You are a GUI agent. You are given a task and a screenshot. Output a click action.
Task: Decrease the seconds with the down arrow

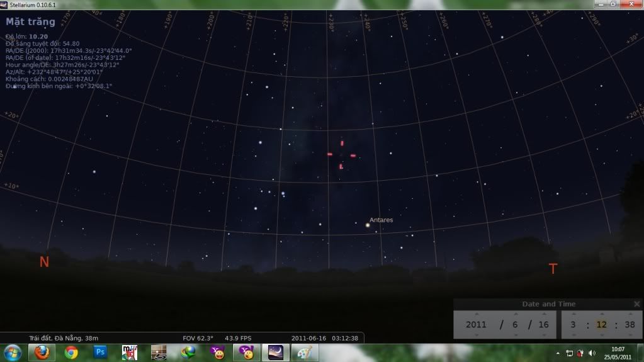point(629,335)
